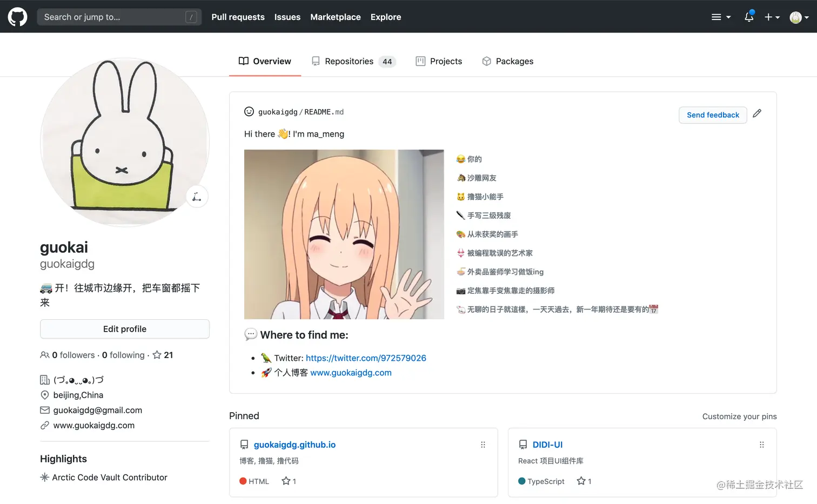This screenshot has width=817, height=504.
Task: Open Pull requests in the header
Action: click(x=238, y=17)
